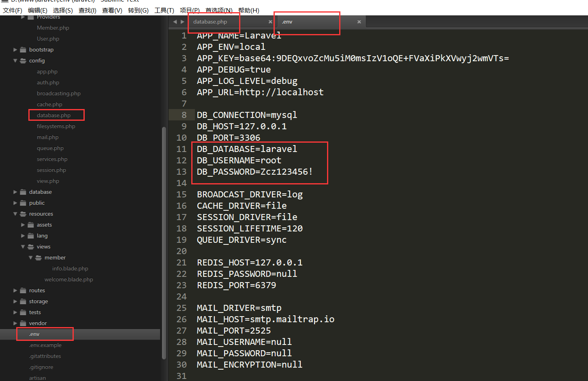588x381 pixels.
Task: Open filesystems.php in the sidebar
Action: [56, 126]
